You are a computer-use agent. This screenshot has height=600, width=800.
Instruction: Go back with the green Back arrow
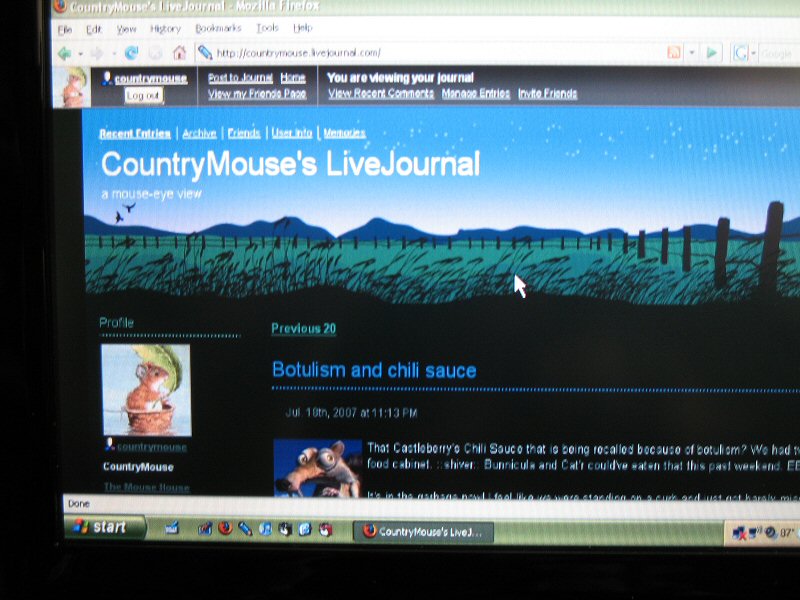pyautogui.click(x=64, y=53)
